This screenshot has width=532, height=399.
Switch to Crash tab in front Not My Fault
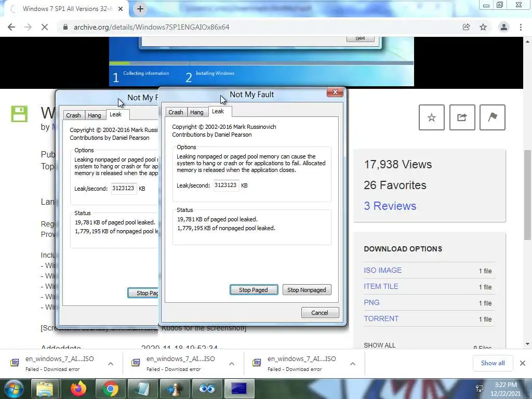pos(176,112)
